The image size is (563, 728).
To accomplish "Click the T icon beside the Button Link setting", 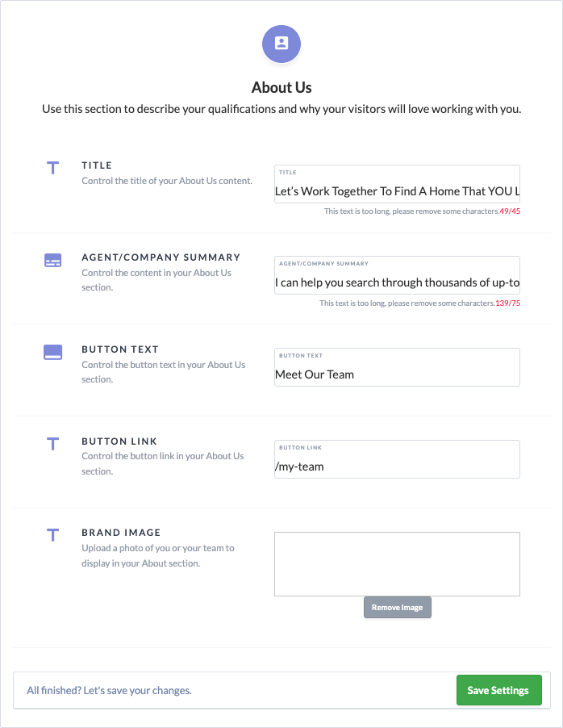I will click(53, 444).
